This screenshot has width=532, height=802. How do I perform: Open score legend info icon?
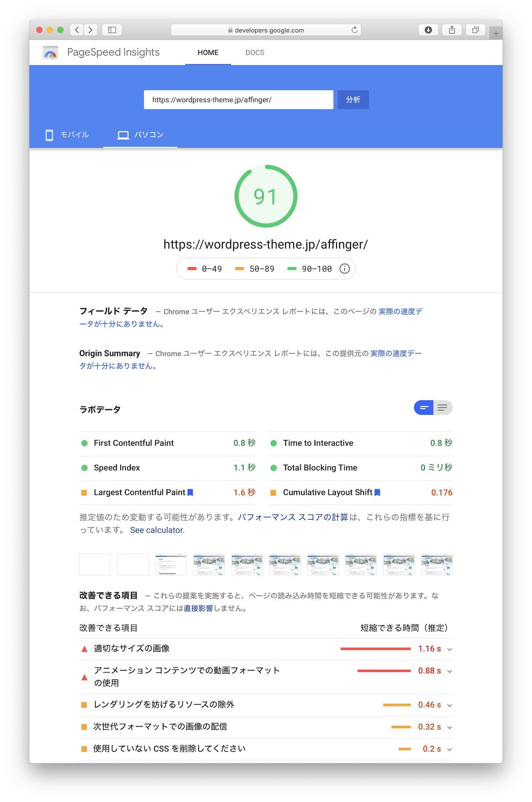tap(345, 269)
